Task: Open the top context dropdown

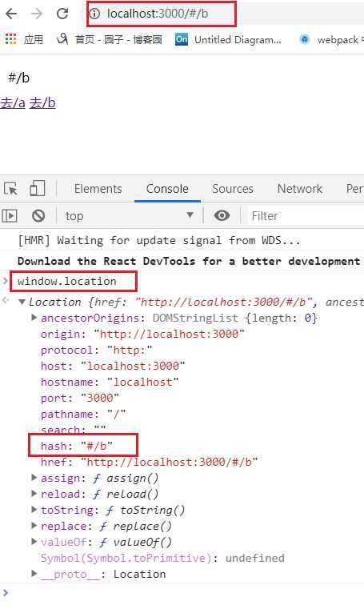Action: pyautogui.click(x=130, y=215)
